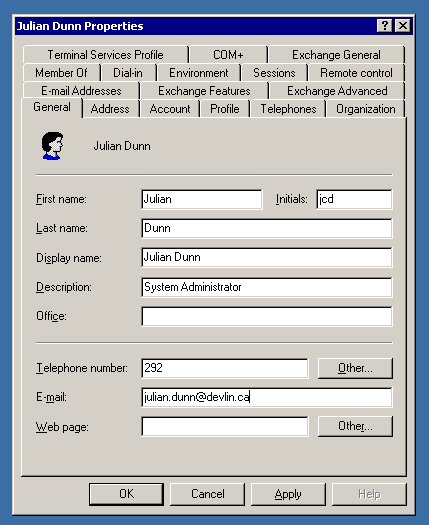The height and width of the screenshot is (525, 429).
Task: Click into the Initials field
Action: pyautogui.click(x=354, y=199)
